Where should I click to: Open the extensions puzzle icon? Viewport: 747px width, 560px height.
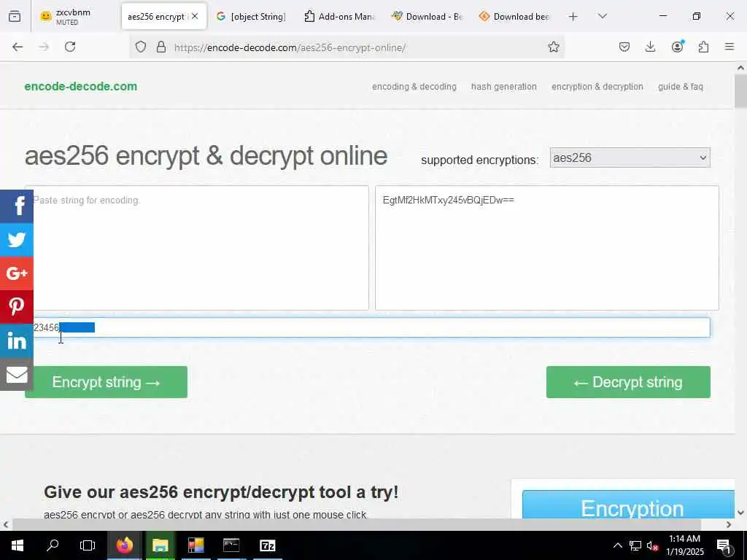pos(704,47)
